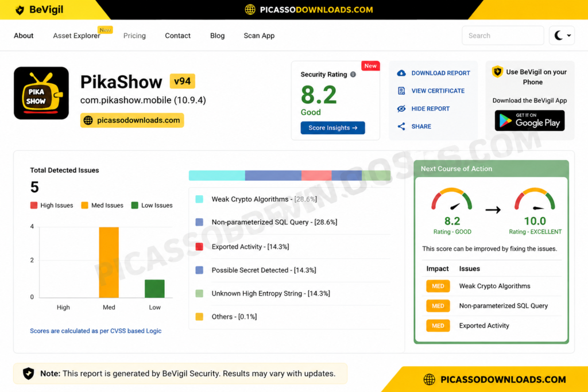Click the Get it on Google Play badge
The image size is (588, 392).
coord(529,121)
